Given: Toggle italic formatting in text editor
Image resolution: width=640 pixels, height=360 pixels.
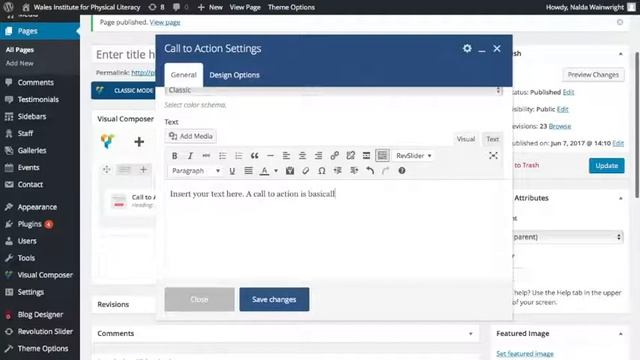Looking at the screenshot, I should 190,156.
